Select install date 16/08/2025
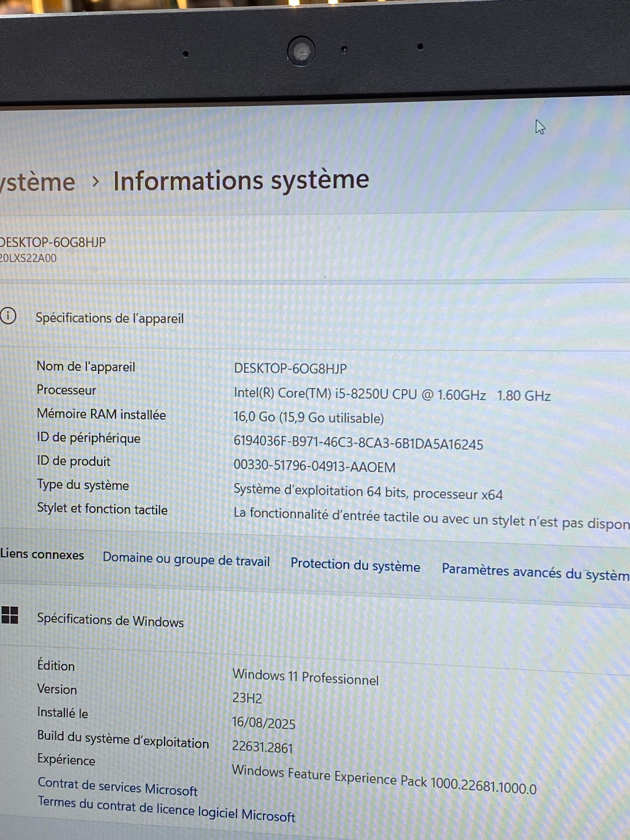The width and height of the screenshot is (630, 840). point(263,723)
